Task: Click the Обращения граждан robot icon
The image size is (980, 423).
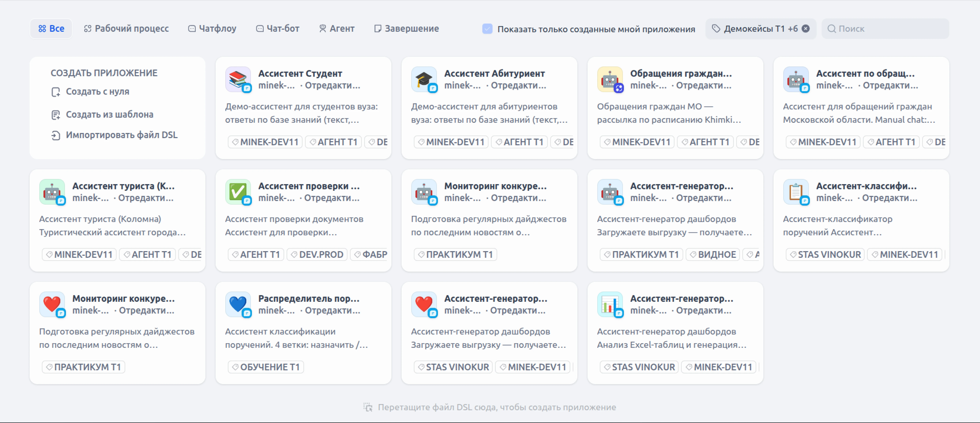Action: (x=610, y=79)
